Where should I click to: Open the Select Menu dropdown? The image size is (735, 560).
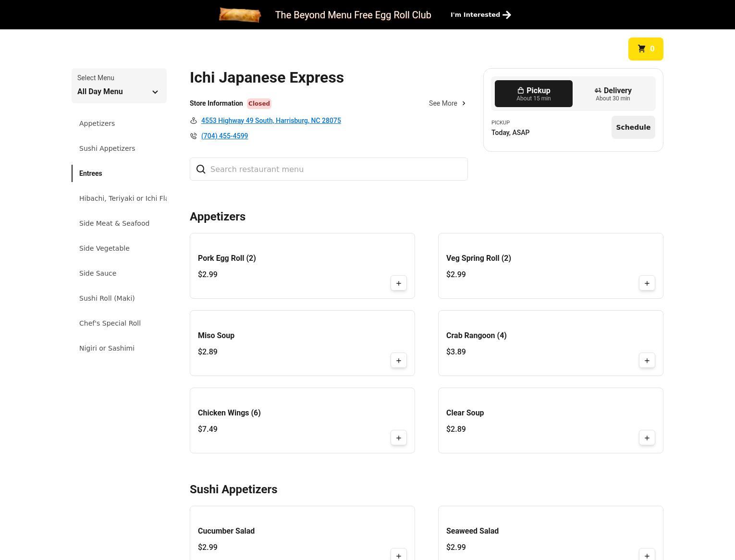click(119, 86)
